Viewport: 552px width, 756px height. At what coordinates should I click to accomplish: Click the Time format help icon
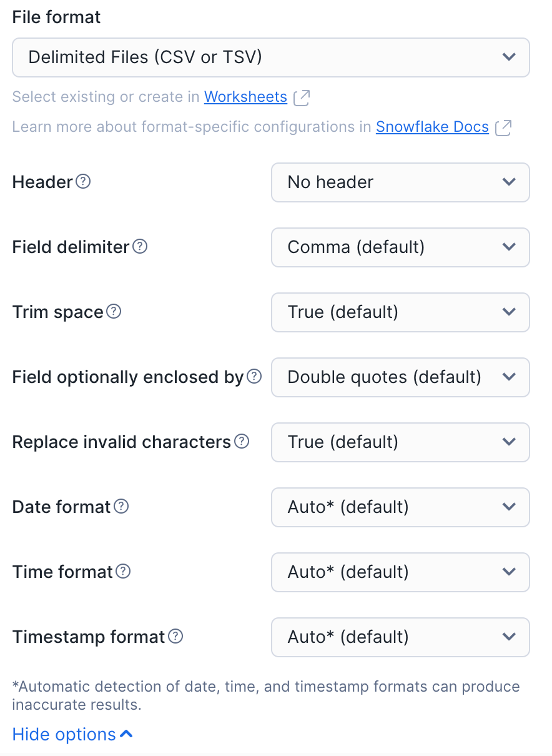pos(124,572)
